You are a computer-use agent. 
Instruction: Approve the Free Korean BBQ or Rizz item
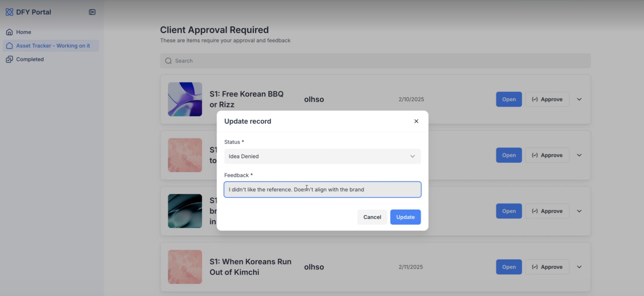(x=547, y=99)
